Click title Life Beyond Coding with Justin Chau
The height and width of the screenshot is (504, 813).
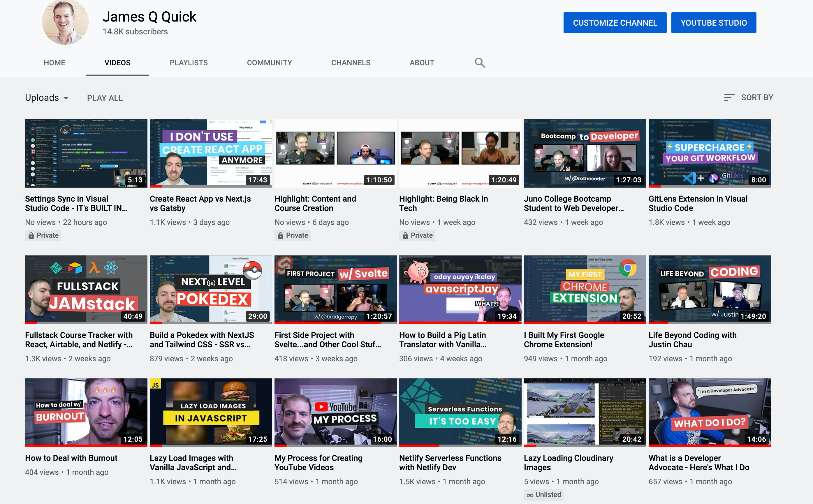click(692, 340)
